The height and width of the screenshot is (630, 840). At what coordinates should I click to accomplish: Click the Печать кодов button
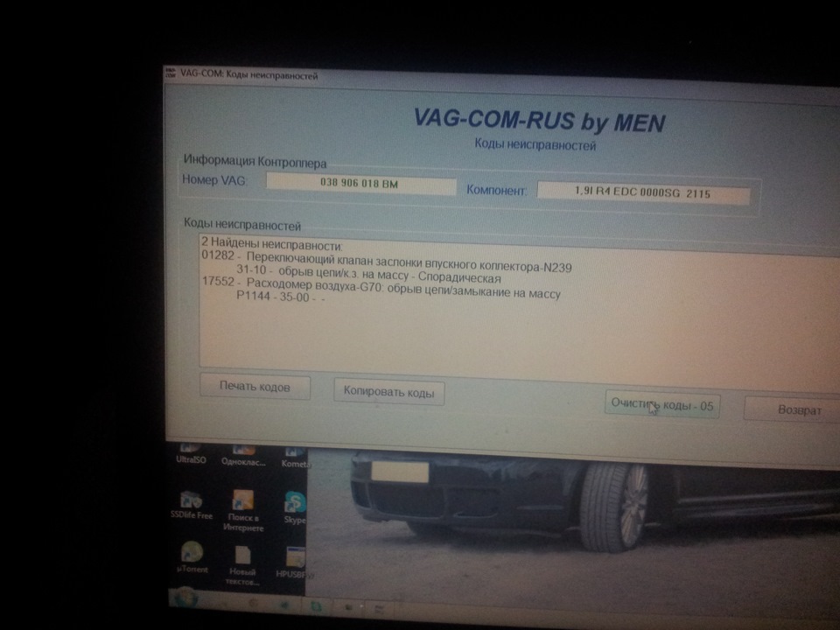pos(255,387)
